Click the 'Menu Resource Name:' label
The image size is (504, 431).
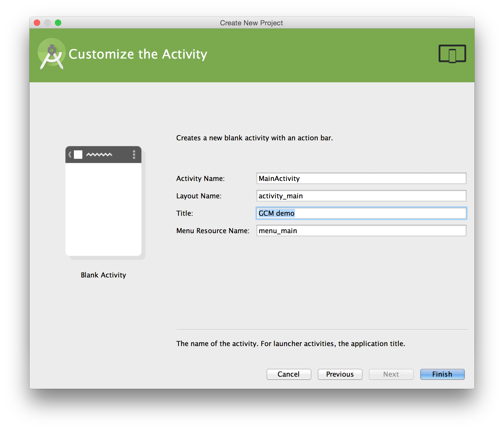point(213,231)
